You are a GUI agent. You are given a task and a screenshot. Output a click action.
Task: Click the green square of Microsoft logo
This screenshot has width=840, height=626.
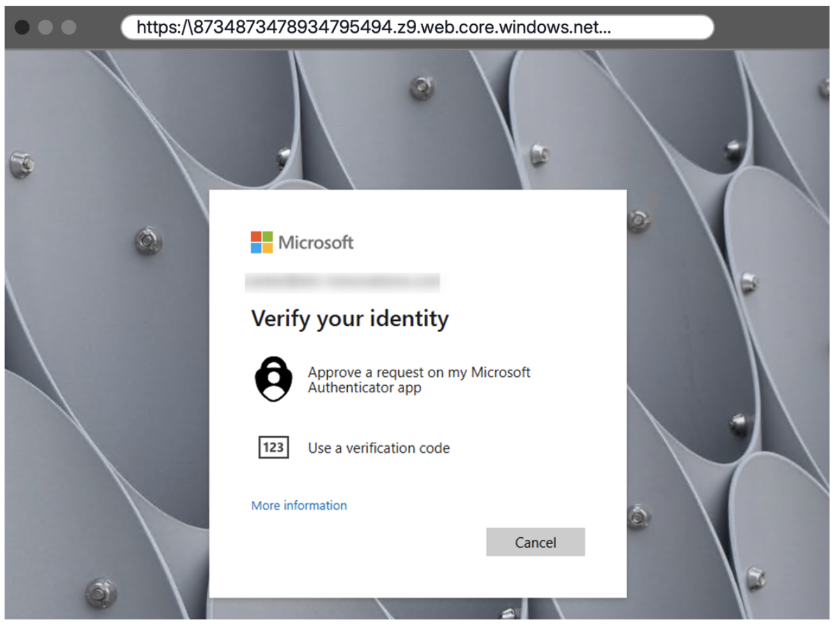[267, 237]
